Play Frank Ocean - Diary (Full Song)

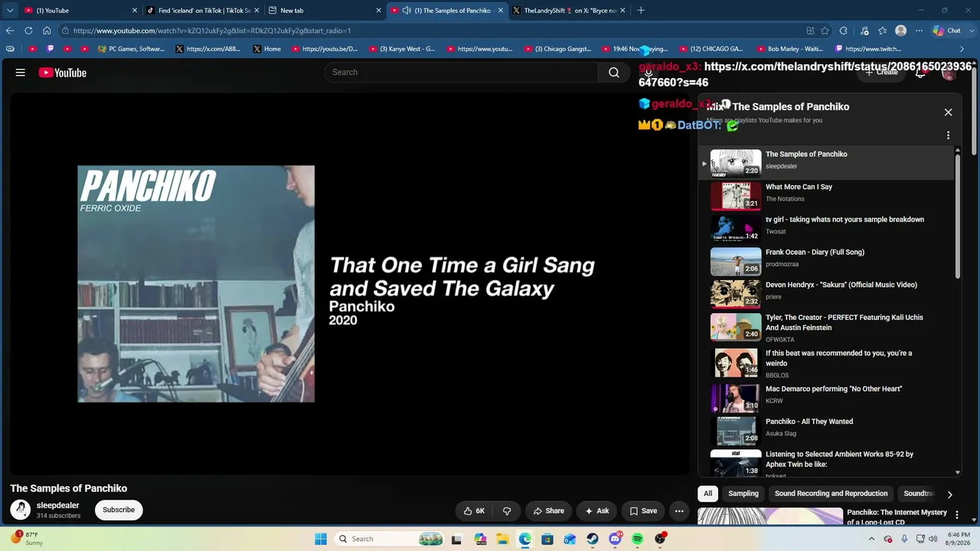[827, 261]
